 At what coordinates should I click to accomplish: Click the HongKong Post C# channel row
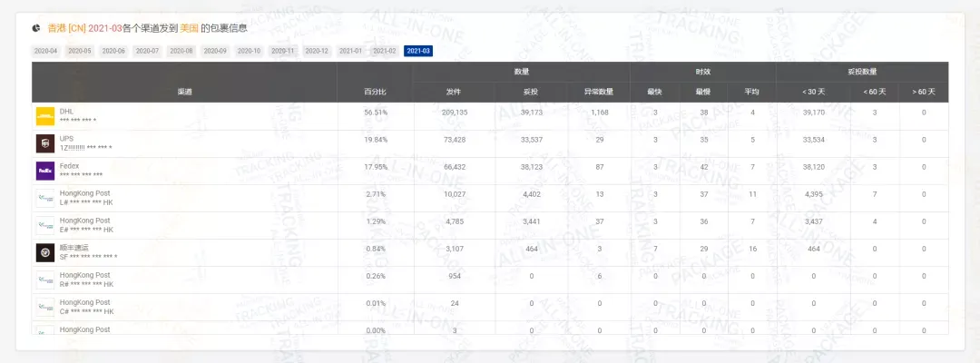tap(490, 308)
